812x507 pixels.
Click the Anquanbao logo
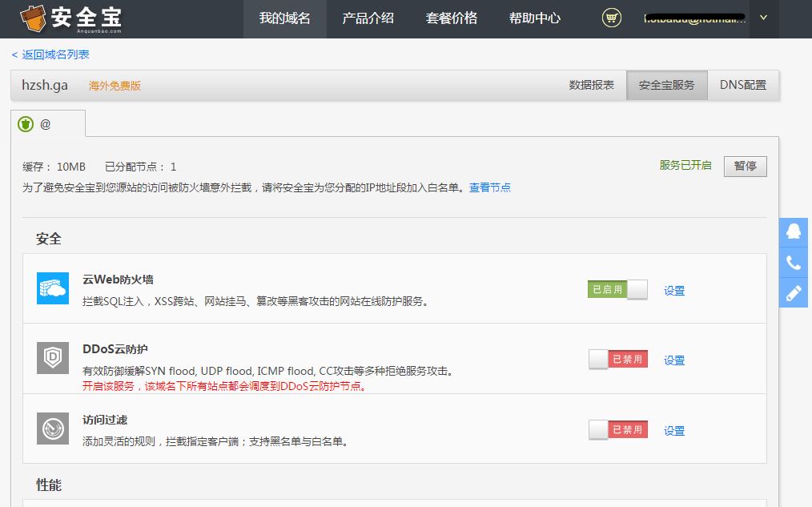click(70, 18)
